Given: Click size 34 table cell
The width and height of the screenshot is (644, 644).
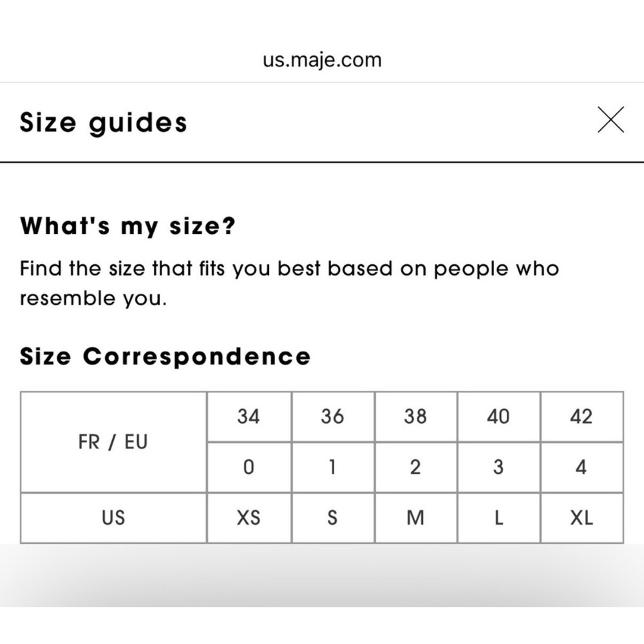Looking at the screenshot, I should point(249,417).
